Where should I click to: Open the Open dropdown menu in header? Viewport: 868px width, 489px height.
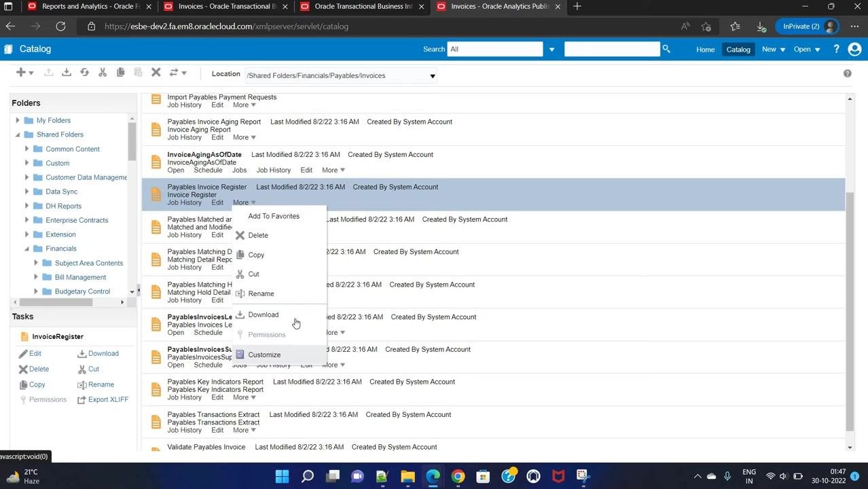pos(807,49)
